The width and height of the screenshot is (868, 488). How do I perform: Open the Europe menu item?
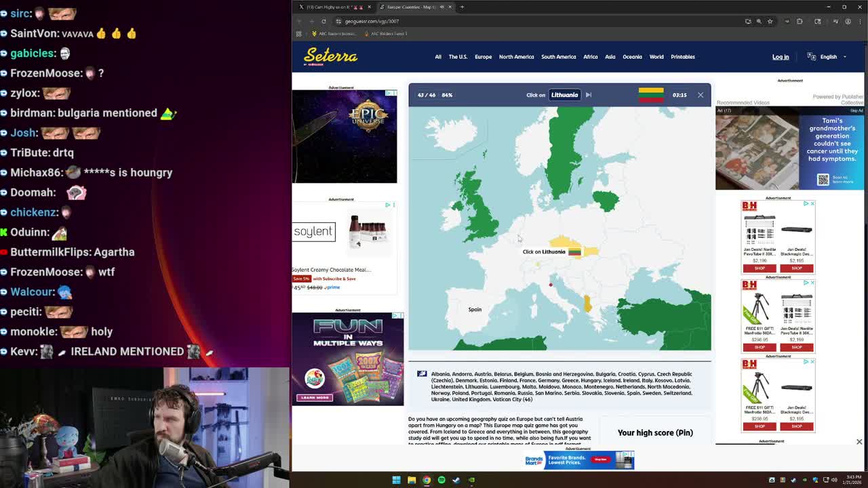click(x=483, y=57)
